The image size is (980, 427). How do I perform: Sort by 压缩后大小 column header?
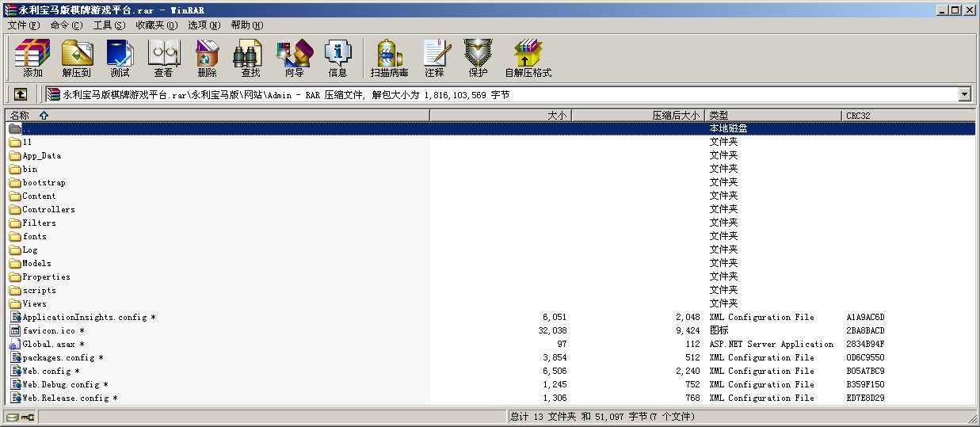click(x=639, y=115)
